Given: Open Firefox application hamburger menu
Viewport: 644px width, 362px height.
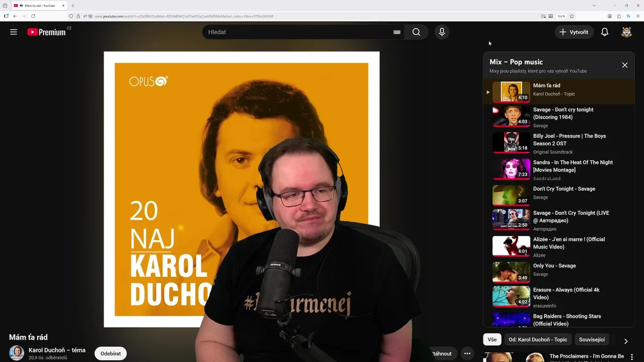Looking at the screenshot, I should [637, 16].
